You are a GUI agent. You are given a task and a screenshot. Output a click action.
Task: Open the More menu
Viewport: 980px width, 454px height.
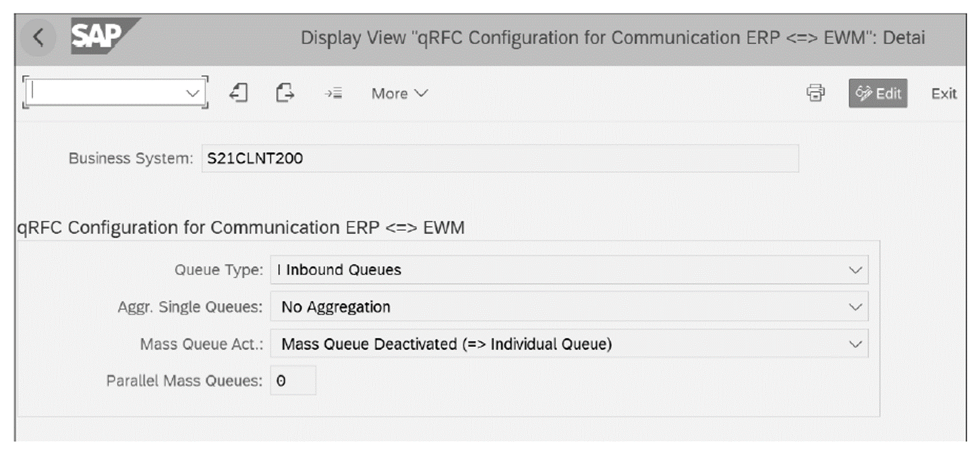point(397,94)
